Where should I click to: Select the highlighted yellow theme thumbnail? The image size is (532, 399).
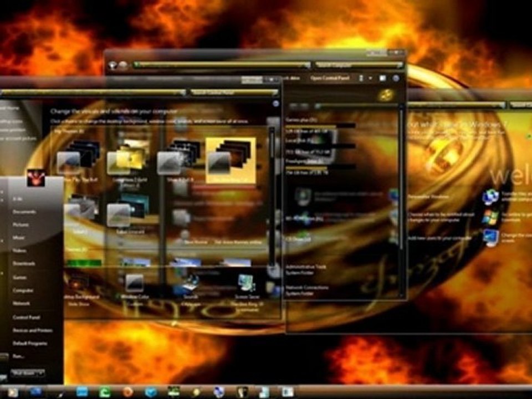pos(231,161)
